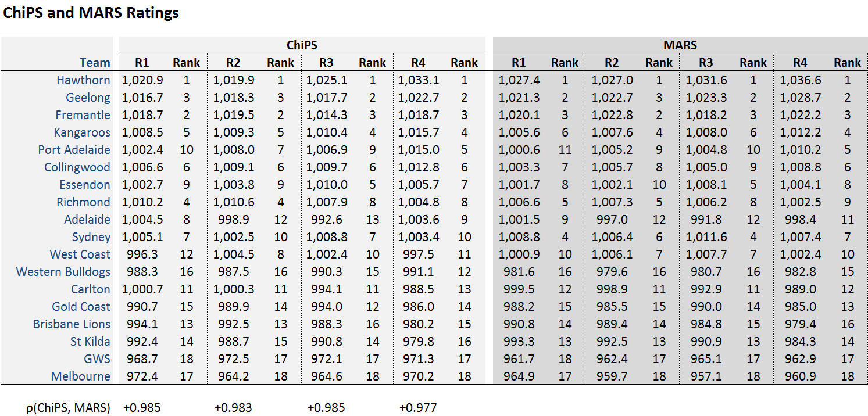The width and height of the screenshot is (868, 416).
Task: Click the "Collingwood" team name
Action: coord(77,167)
